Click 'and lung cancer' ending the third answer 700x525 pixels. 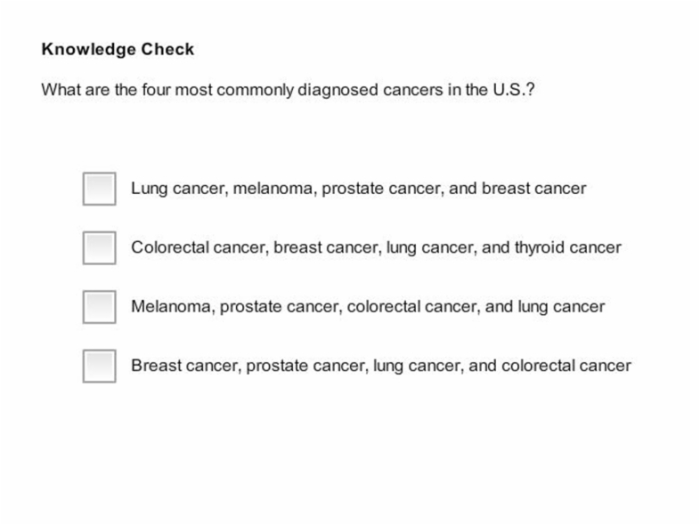pyautogui.click(x=545, y=307)
